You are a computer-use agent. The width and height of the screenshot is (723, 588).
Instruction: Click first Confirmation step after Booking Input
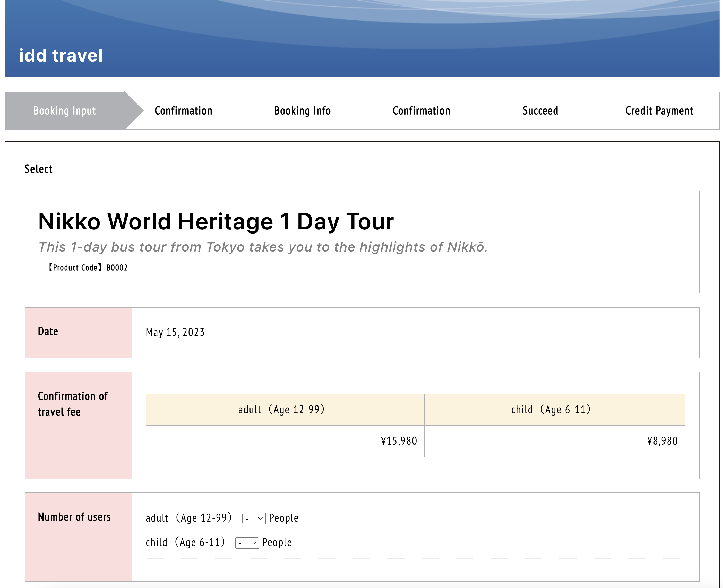[183, 111]
